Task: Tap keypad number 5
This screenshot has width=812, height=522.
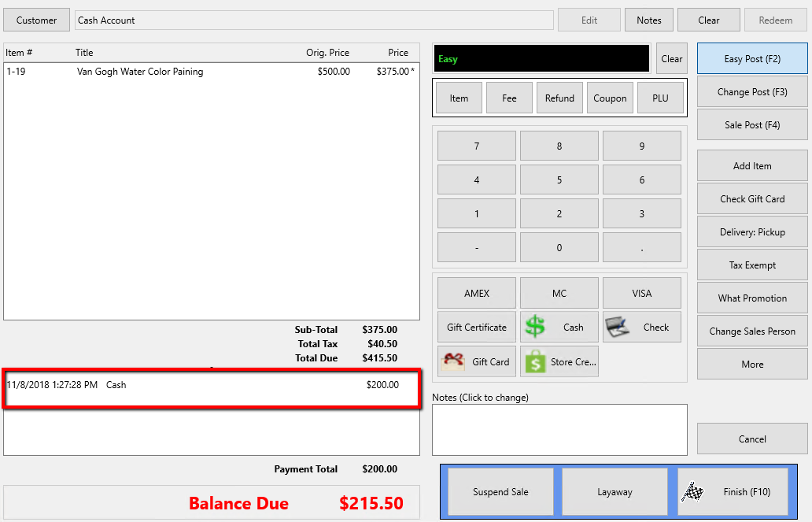Action: tap(559, 180)
